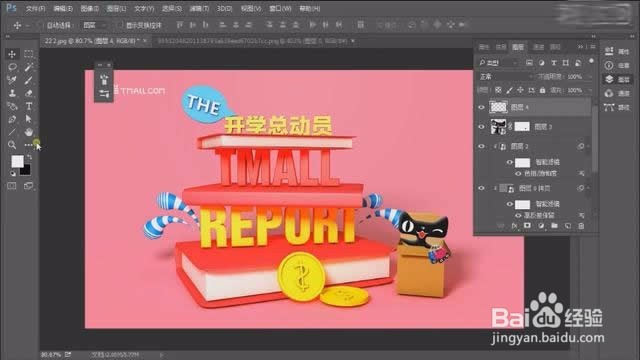Click the Add layer style fx button
This screenshot has width=640, height=360.
click(514, 226)
